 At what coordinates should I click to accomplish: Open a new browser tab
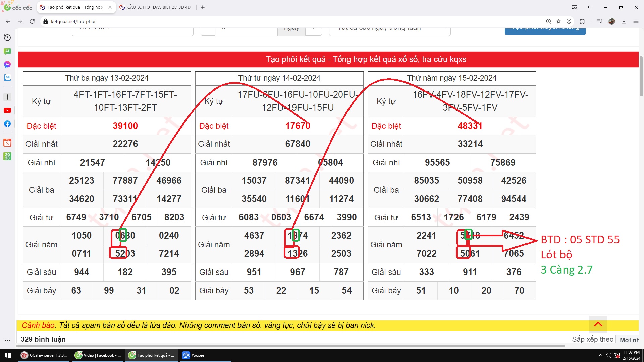(203, 7)
